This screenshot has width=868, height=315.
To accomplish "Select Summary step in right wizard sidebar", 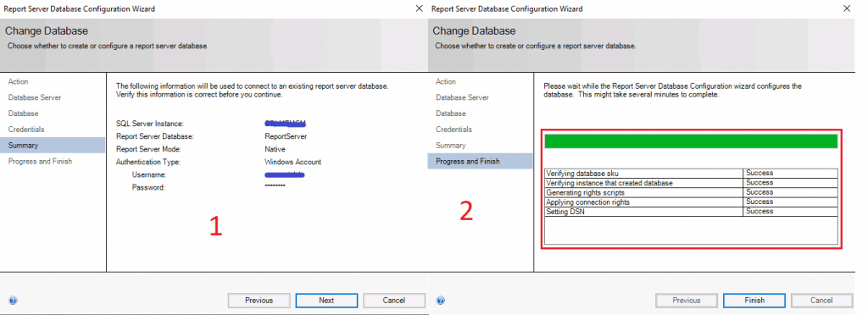I will (451, 146).
